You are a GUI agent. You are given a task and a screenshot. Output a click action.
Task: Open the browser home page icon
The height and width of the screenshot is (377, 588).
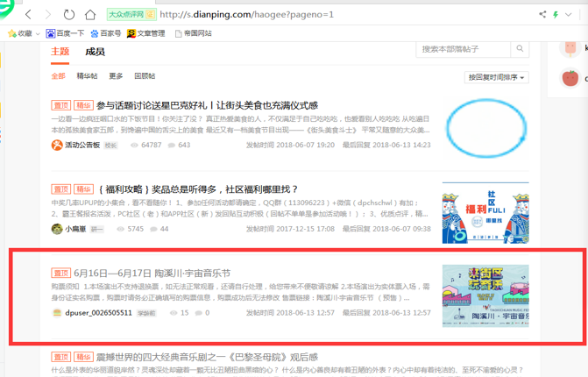(x=90, y=15)
